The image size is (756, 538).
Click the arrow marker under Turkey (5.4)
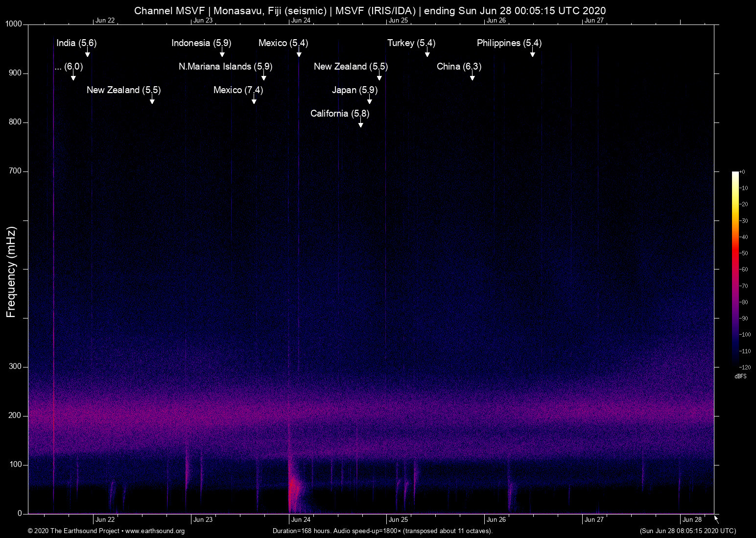427,52
